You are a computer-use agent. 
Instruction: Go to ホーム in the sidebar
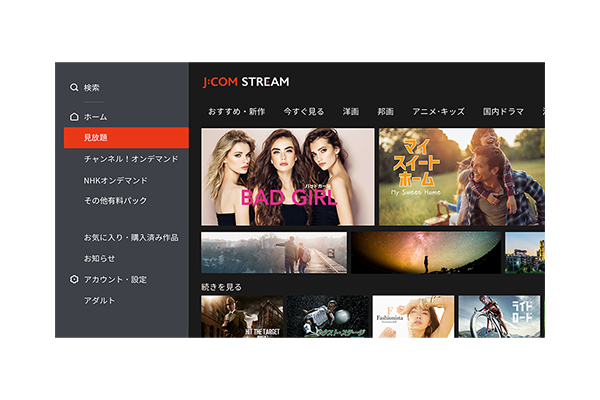click(96, 117)
